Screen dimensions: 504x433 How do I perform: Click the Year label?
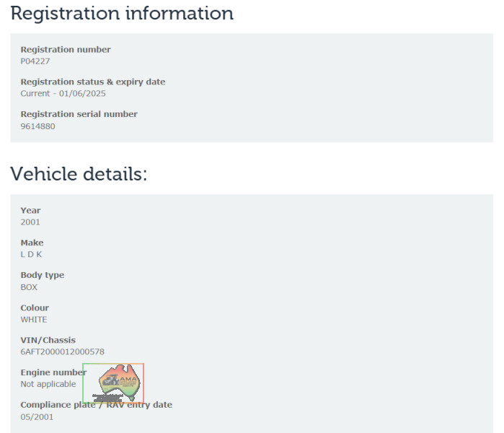(30, 211)
